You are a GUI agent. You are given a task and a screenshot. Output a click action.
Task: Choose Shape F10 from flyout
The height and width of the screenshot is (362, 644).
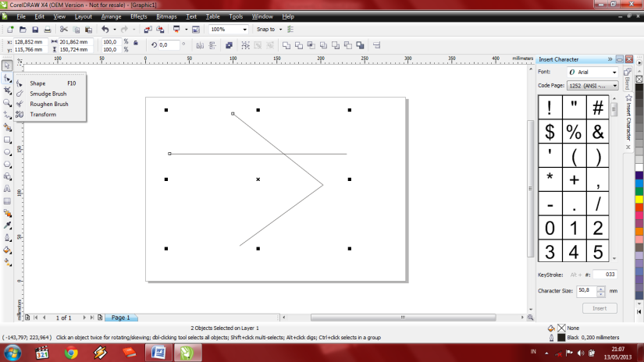click(50, 83)
